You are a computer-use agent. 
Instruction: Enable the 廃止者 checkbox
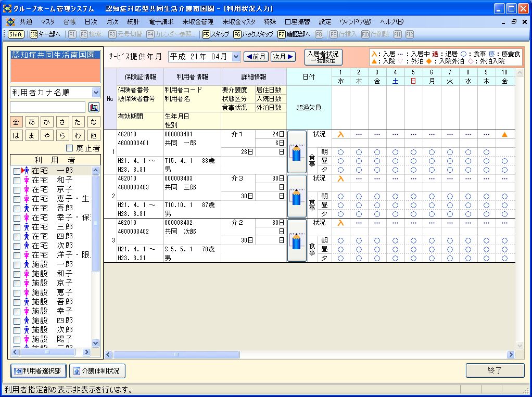point(69,148)
